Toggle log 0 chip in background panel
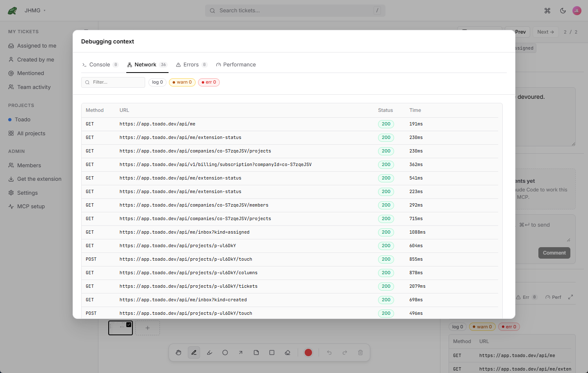This screenshot has width=588, height=373. [458, 327]
